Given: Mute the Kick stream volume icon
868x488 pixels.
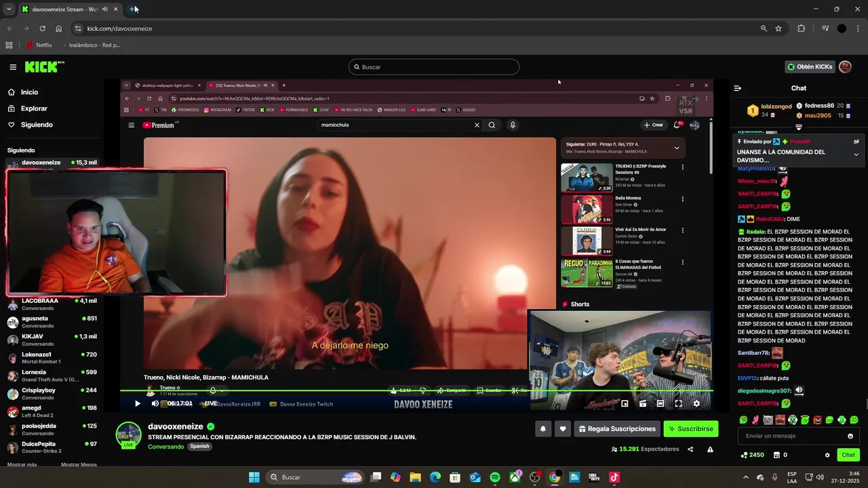Looking at the screenshot, I should [x=155, y=403].
